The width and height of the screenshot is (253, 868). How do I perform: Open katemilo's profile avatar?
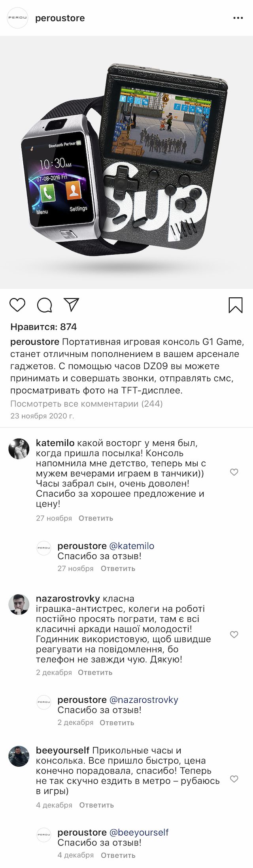19,449
